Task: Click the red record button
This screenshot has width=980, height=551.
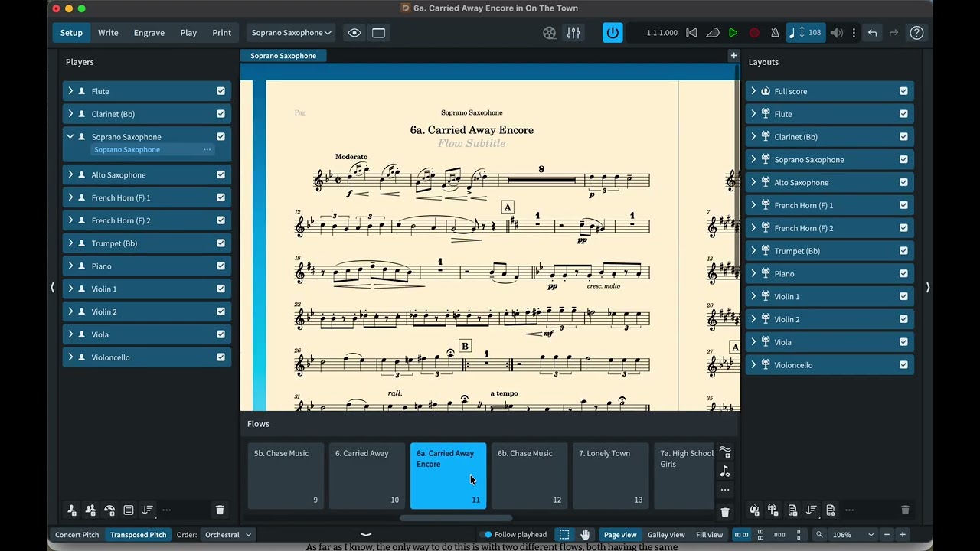Action: pyautogui.click(x=754, y=33)
